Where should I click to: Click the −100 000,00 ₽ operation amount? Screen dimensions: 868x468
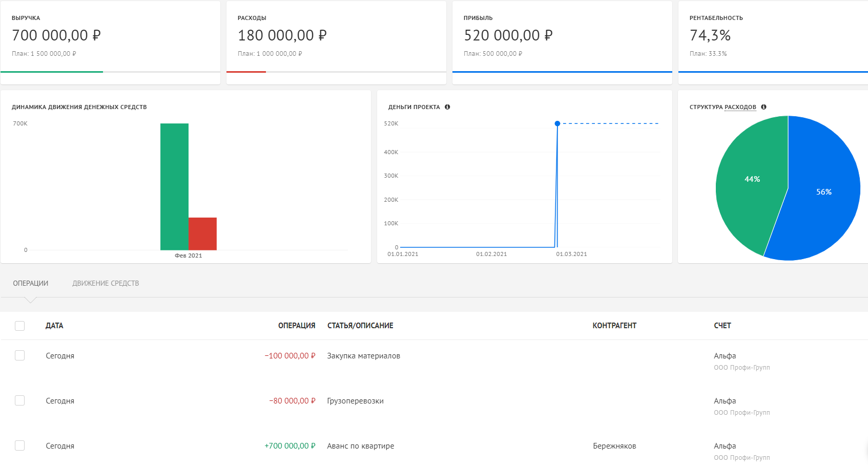pos(290,356)
